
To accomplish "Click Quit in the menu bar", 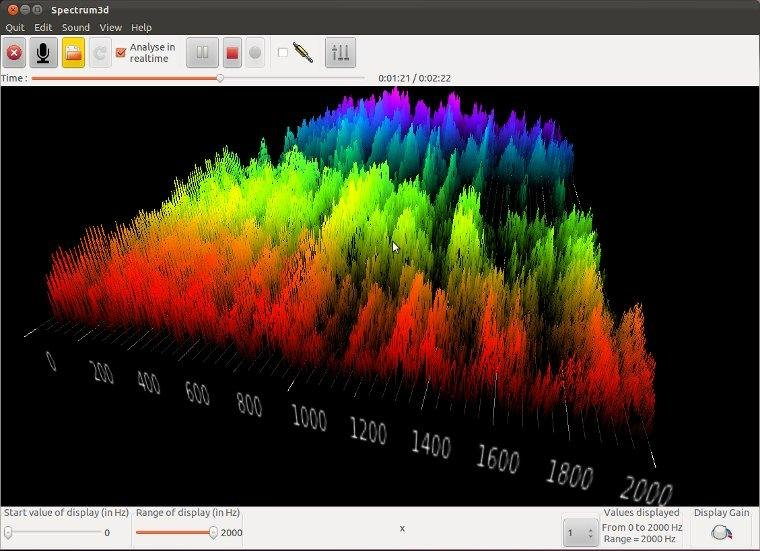I will (x=15, y=27).
